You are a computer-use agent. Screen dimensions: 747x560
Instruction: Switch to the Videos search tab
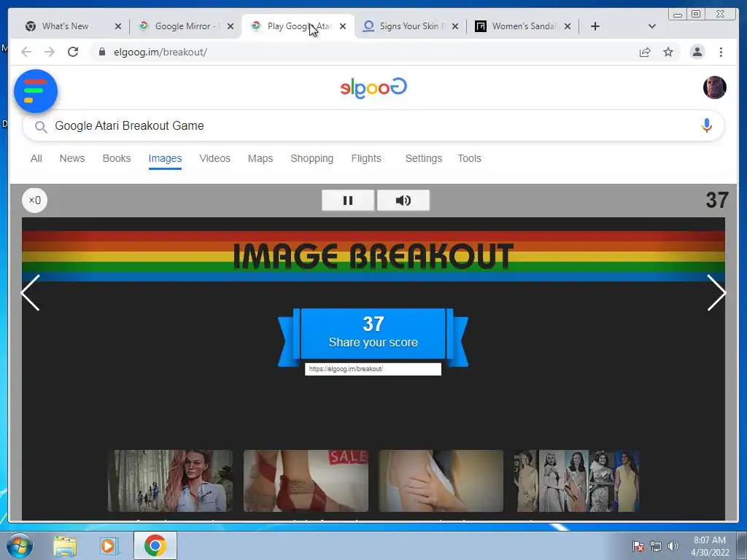[215, 158]
